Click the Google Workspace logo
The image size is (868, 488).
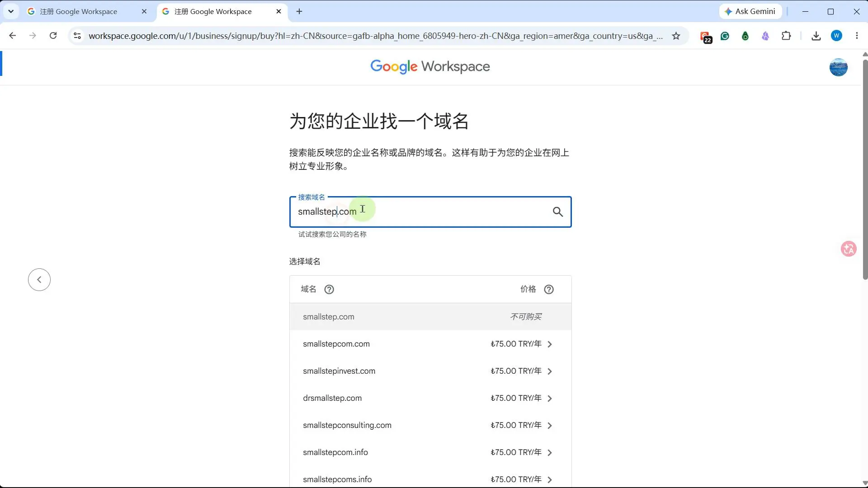pyautogui.click(x=430, y=66)
